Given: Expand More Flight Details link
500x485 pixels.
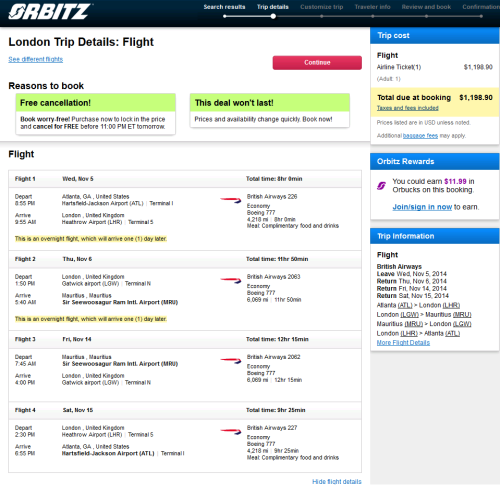Looking at the screenshot, I should click(x=403, y=343).
